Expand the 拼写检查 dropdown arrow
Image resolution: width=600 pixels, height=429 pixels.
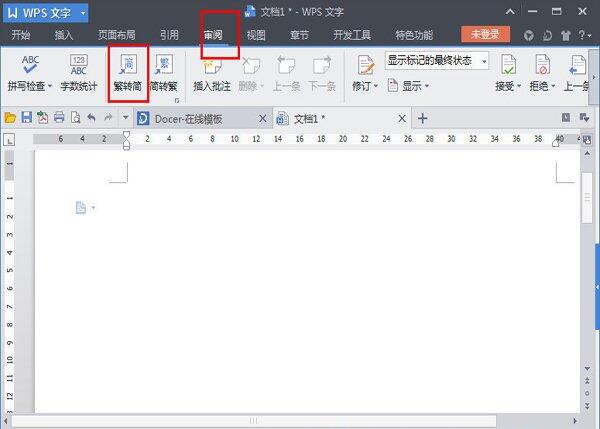point(50,86)
